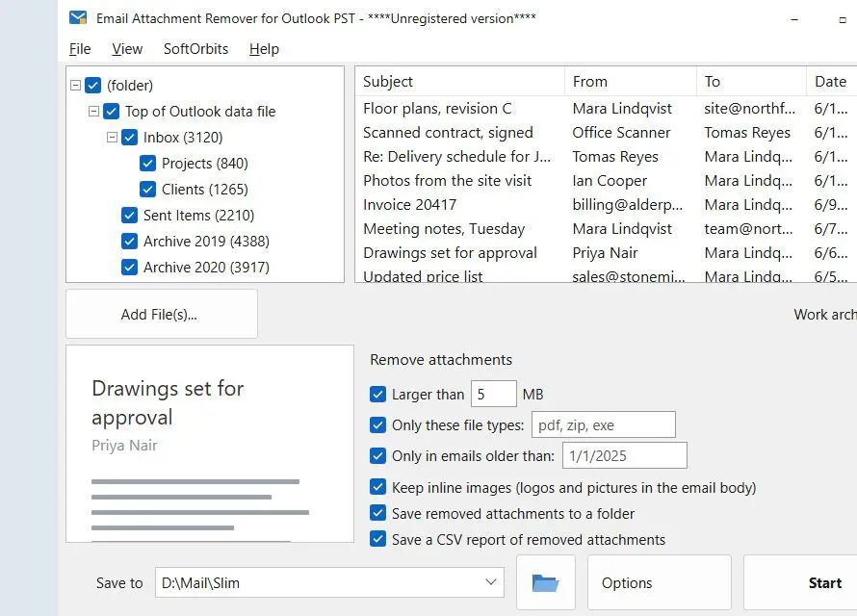Open the Help menu
857x616 pixels.
point(264,49)
